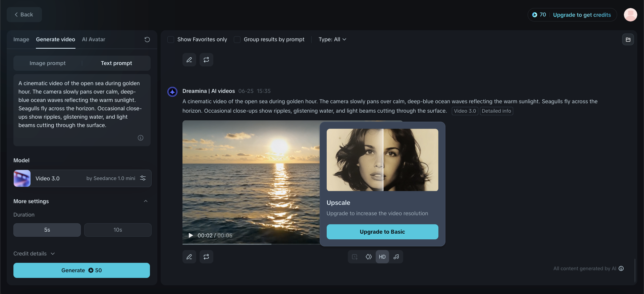
Task: Open the user profile avatar
Action: [630, 15]
